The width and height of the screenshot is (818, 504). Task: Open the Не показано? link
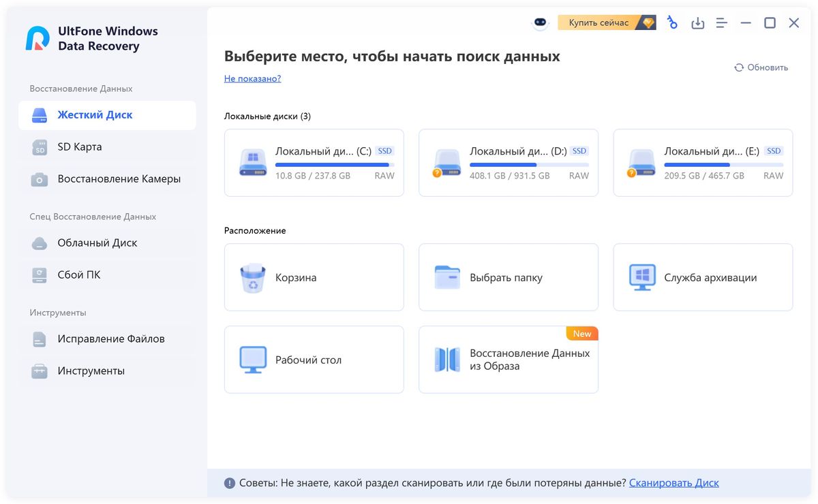tap(252, 78)
